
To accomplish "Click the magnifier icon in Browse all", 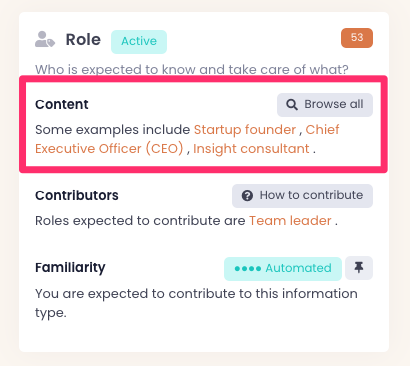I will tap(292, 105).
